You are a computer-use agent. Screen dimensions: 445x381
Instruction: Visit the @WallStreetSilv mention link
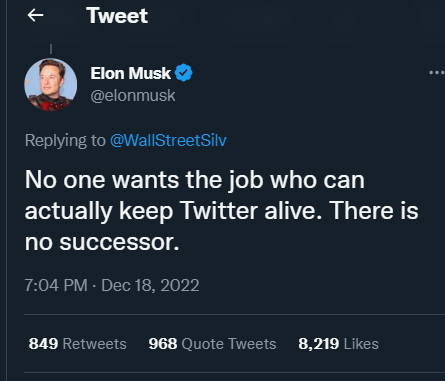[x=168, y=140]
